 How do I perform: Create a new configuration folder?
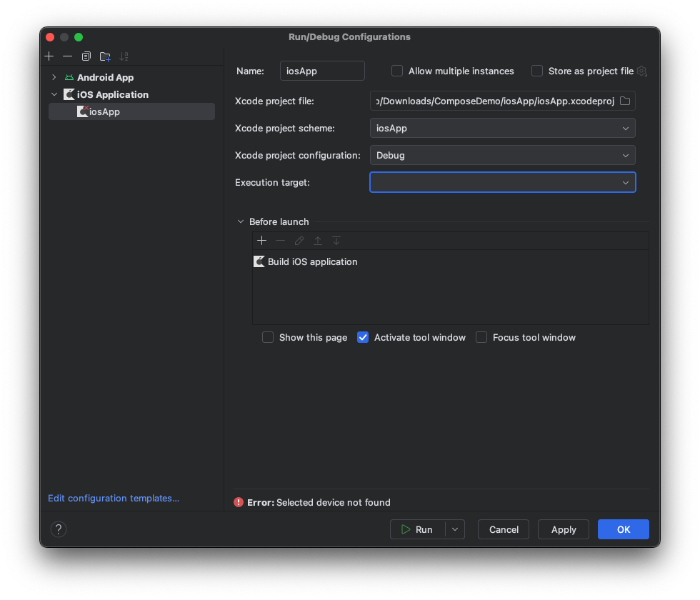pyautogui.click(x=105, y=56)
